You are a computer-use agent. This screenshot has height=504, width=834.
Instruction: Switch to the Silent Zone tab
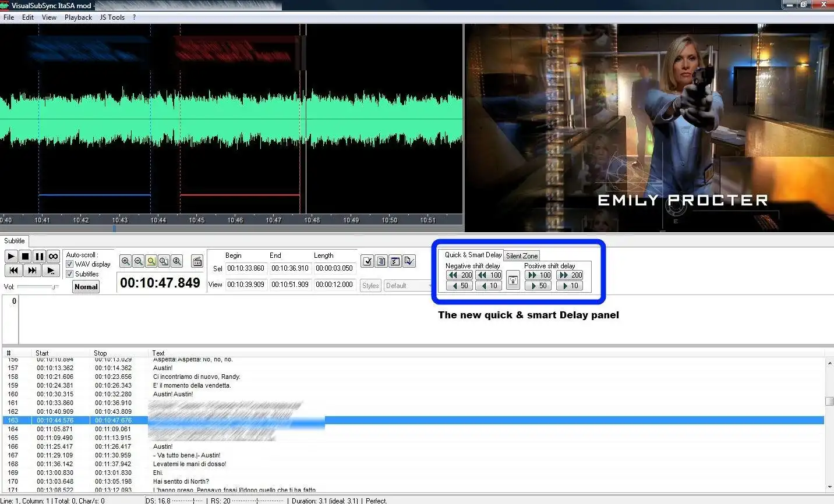pos(522,256)
